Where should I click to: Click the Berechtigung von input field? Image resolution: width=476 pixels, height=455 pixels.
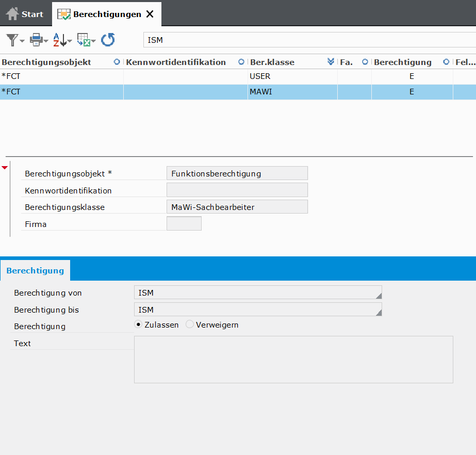[x=258, y=292]
